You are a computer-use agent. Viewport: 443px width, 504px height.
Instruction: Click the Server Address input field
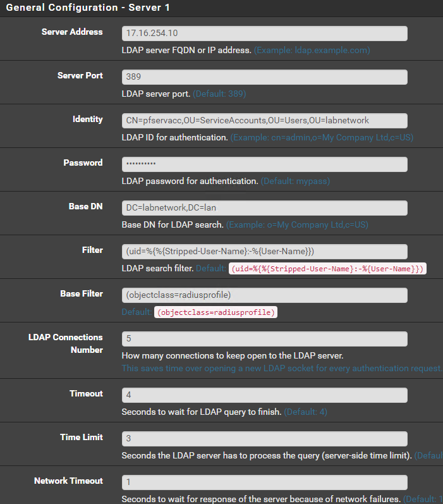(264, 34)
